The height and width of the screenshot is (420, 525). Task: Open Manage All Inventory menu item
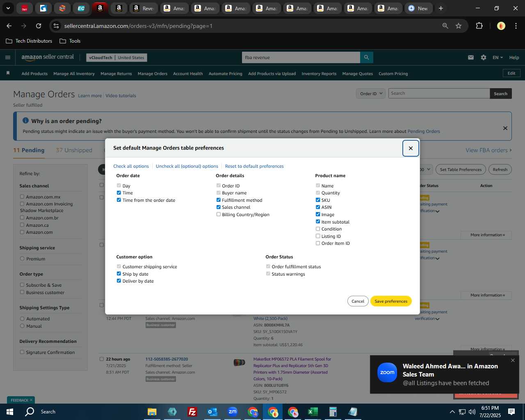pos(74,74)
